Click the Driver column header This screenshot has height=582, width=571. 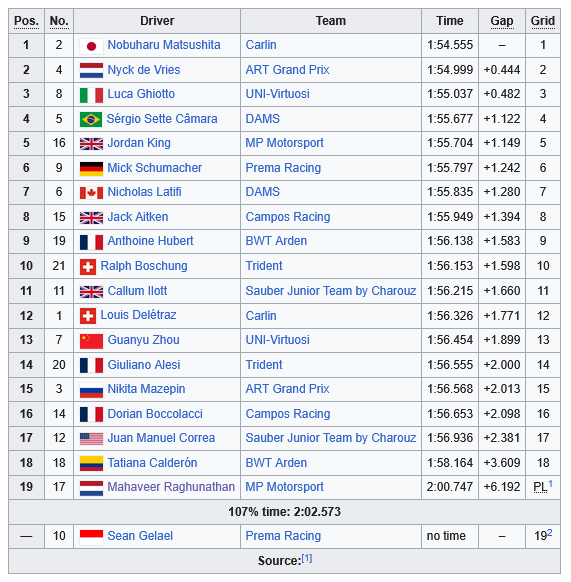click(x=157, y=21)
